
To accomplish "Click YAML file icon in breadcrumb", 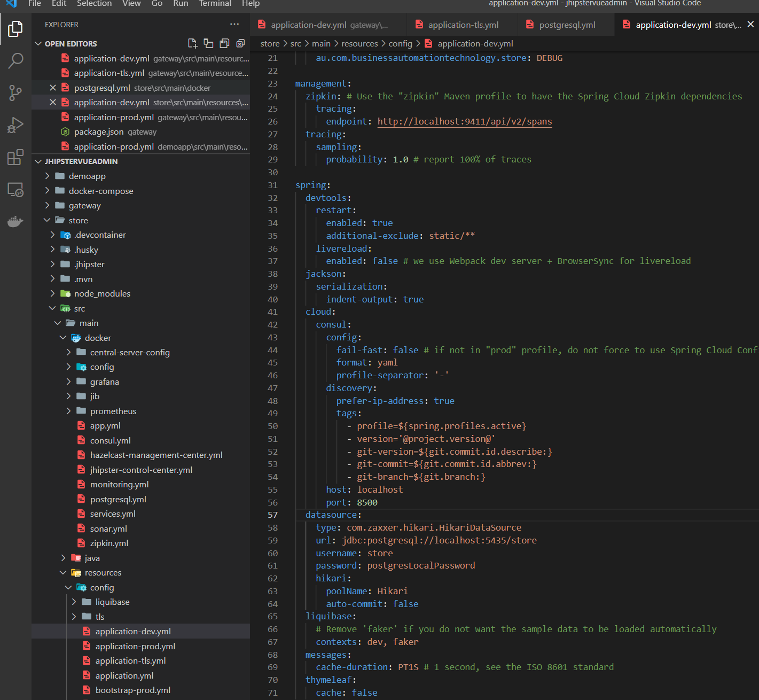I will 428,43.
